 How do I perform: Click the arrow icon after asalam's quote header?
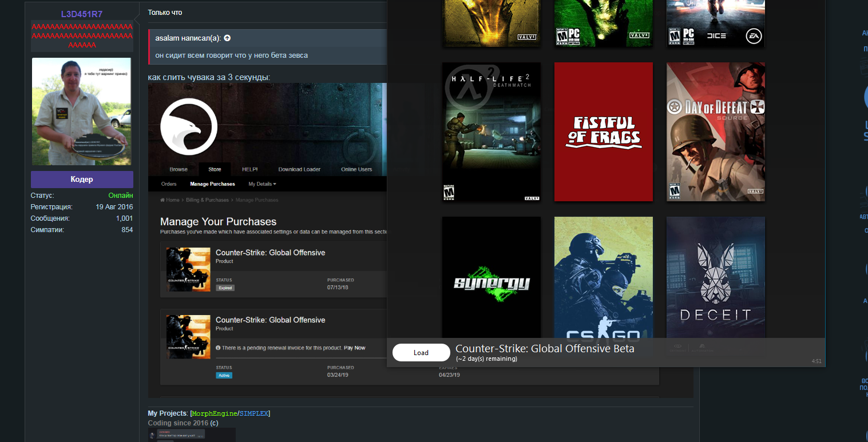pyautogui.click(x=227, y=38)
